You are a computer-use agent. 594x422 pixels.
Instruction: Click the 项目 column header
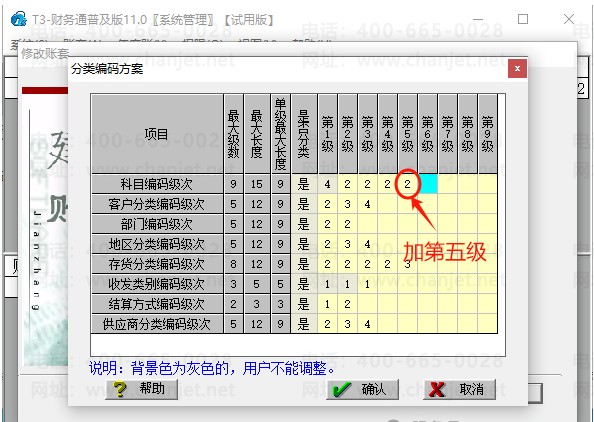157,134
